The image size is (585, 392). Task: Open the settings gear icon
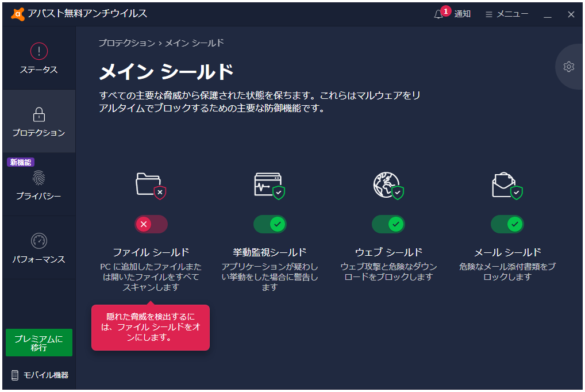568,67
